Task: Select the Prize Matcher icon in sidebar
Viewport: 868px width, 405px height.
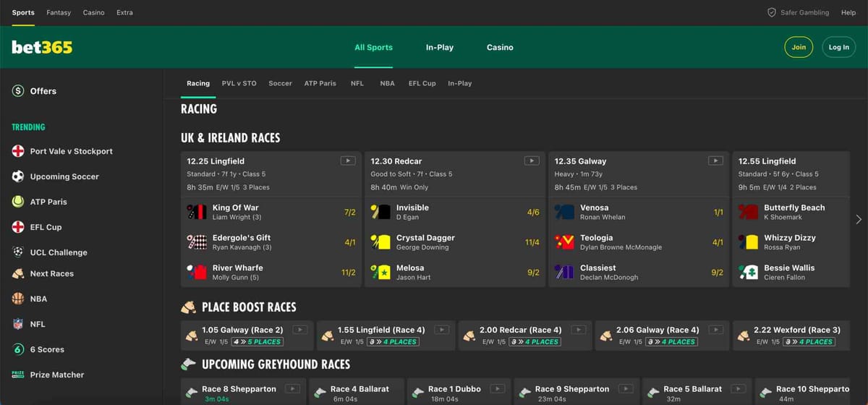Action: pyautogui.click(x=18, y=375)
